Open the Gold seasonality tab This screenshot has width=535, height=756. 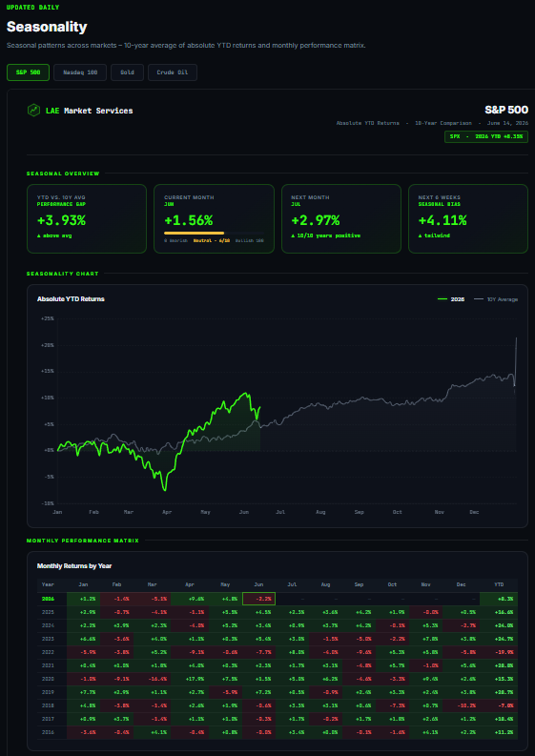(128, 72)
